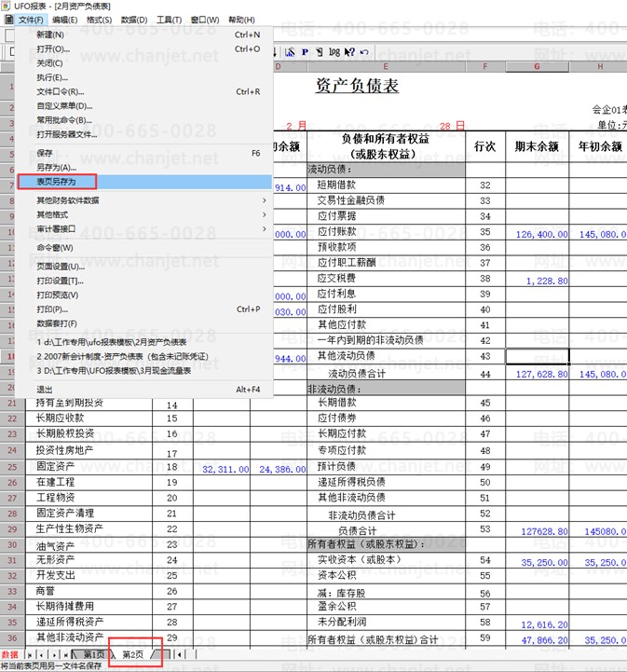Toggle the 数据 mode indicator at bottom left
The height and width of the screenshot is (672, 627).
coord(9,654)
